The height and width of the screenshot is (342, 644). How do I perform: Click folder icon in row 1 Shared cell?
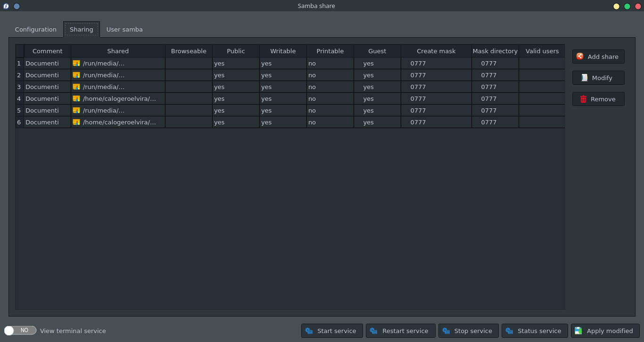point(76,63)
